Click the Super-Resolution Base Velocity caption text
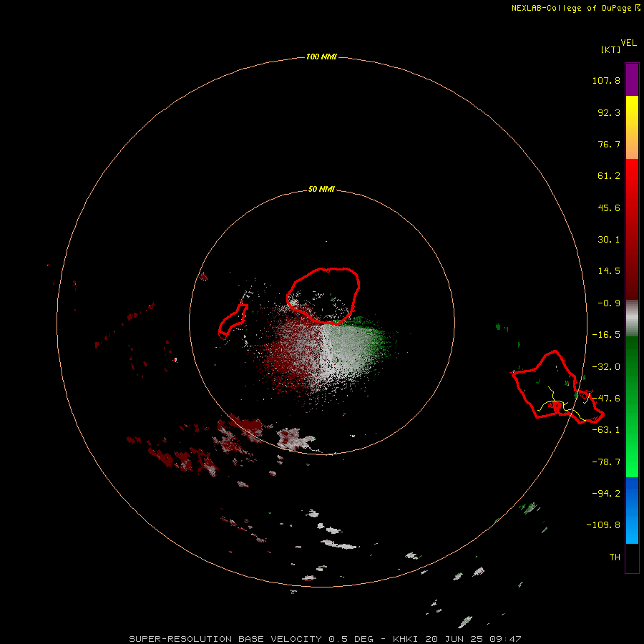The height and width of the screenshot is (644, 644). [x=325, y=639]
